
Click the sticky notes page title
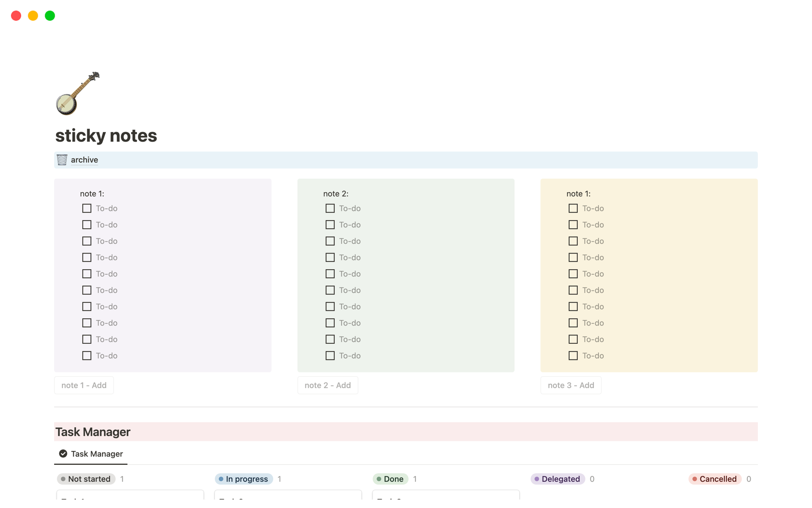pos(106,135)
